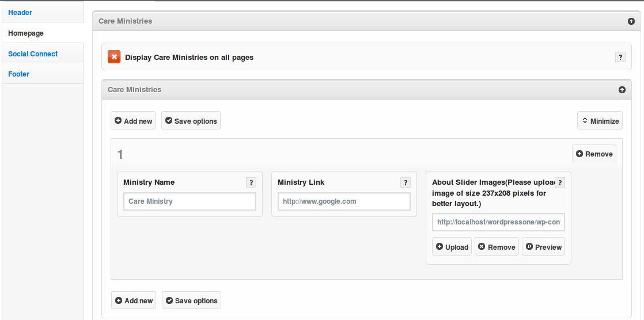
Task: Click help icon for Display Care Ministries
Action: click(x=620, y=57)
